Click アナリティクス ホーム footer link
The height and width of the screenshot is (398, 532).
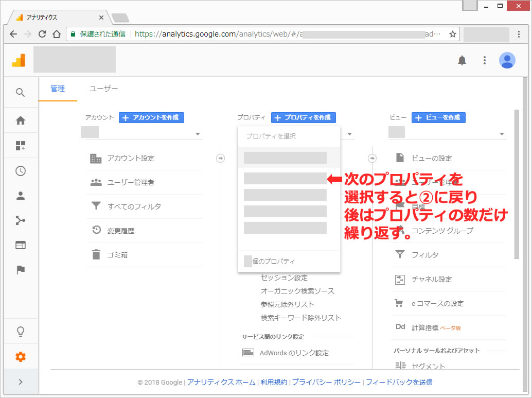[221, 383]
